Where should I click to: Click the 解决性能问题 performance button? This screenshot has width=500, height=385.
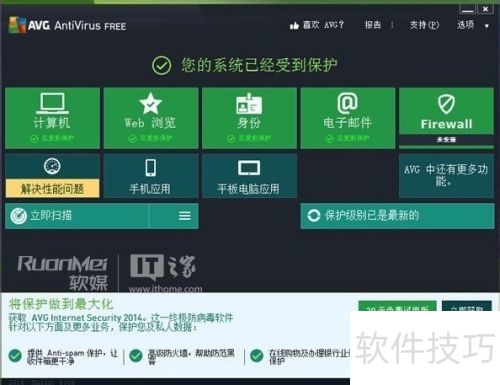(x=52, y=189)
